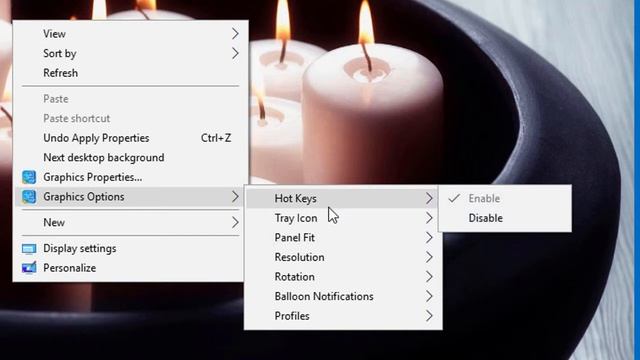Click the greyed-out Paste entry
Screen dimensions: 640x360
pos(131,99)
